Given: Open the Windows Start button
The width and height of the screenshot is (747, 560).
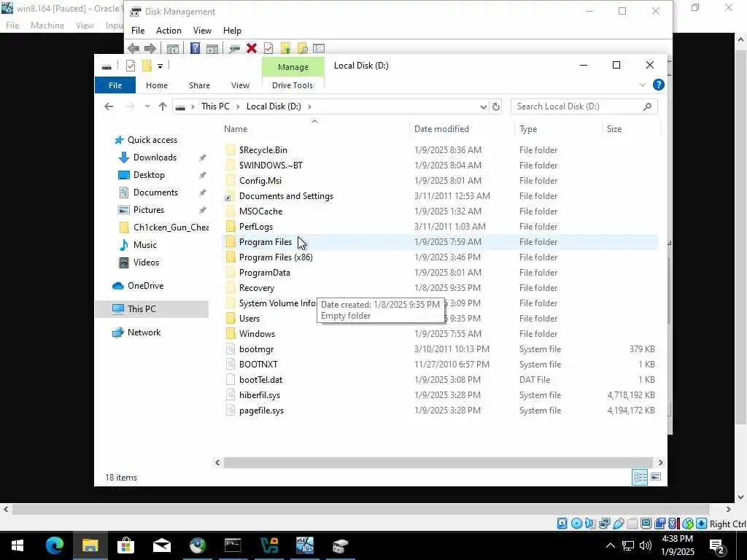Looking at the screenshot, I should click(x=18, y=545).
